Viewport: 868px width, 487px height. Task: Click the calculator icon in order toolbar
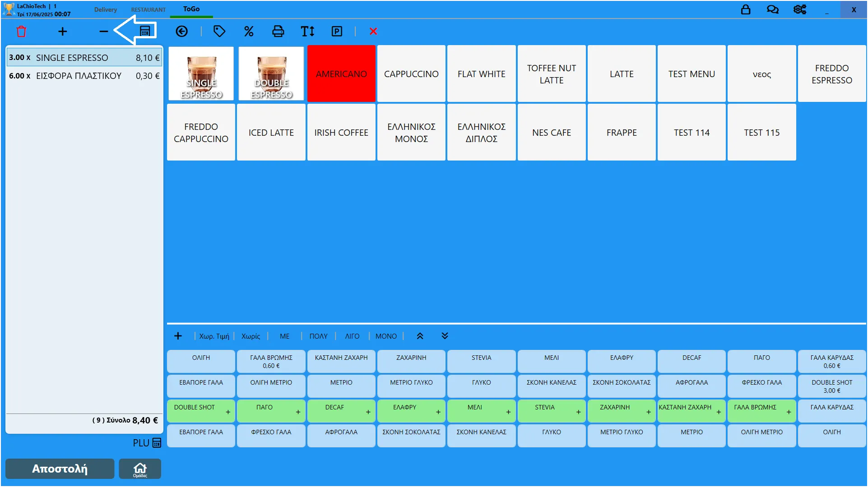145,31
